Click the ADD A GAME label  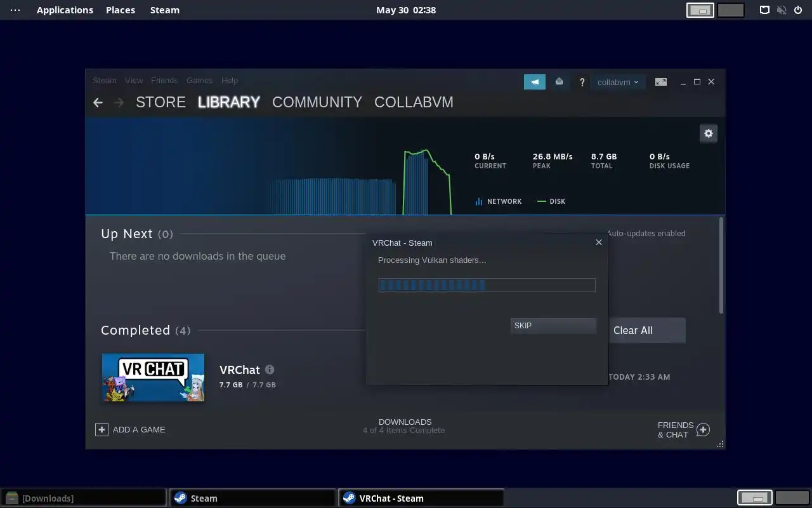pyautogui.click(x=139, y=430)
